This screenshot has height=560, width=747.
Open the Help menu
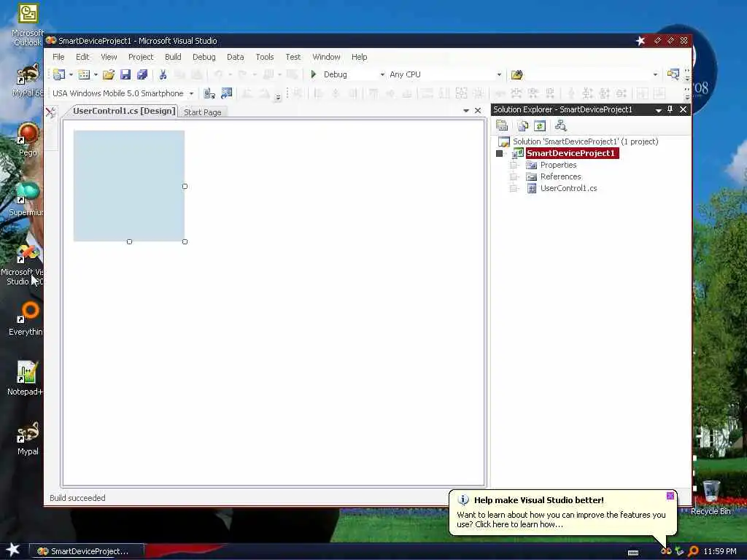[359, 57]
